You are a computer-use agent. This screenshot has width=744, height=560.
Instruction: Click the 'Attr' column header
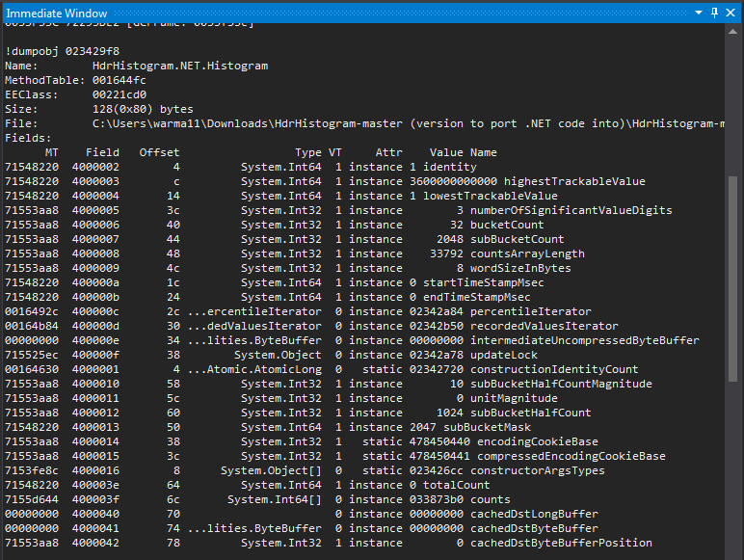coord(389,153)
